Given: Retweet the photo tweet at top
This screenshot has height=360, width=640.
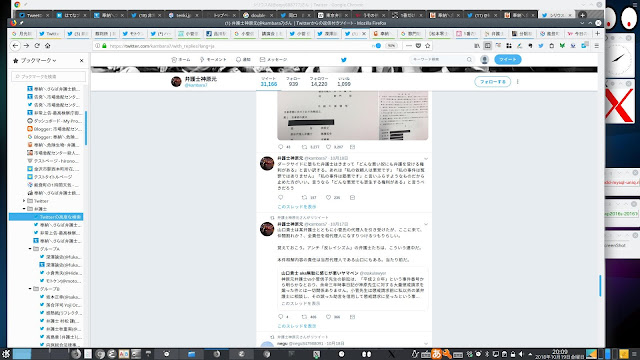Looking at the screenshot, I should 304,147.
